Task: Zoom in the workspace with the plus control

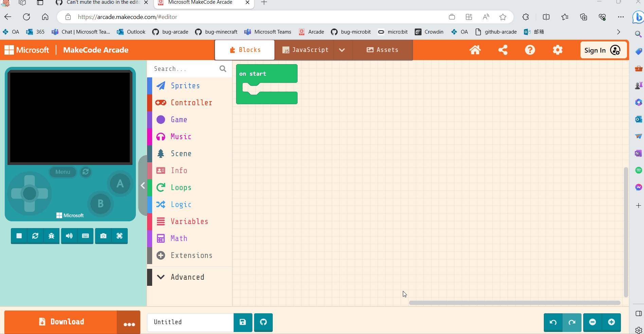Action: [611, 322]
